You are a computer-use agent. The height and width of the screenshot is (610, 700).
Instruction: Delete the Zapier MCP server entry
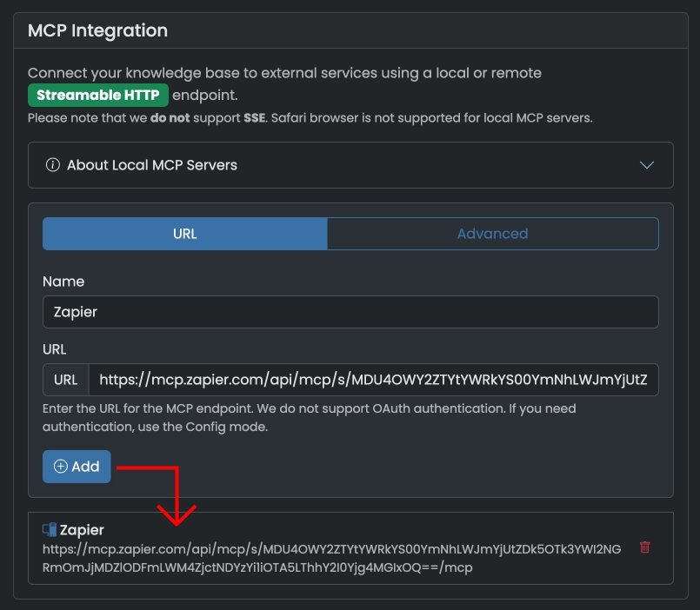644,547
